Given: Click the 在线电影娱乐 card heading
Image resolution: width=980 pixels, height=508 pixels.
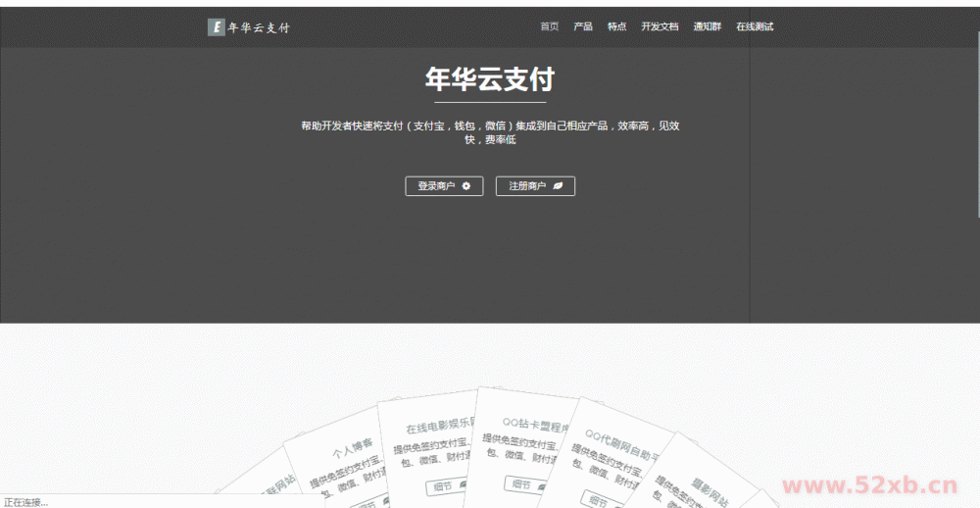Looking at the screenshot, I should pyautogui.click(x=441, y=425).
